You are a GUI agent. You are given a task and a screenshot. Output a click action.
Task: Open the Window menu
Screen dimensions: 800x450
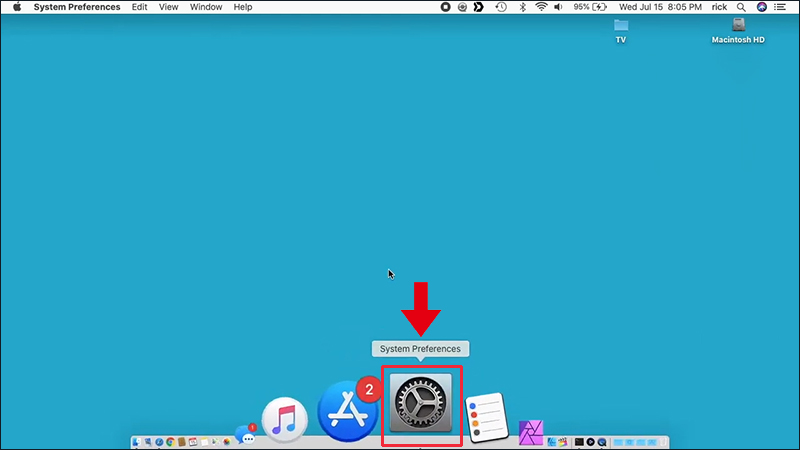[x=206, y=7]
